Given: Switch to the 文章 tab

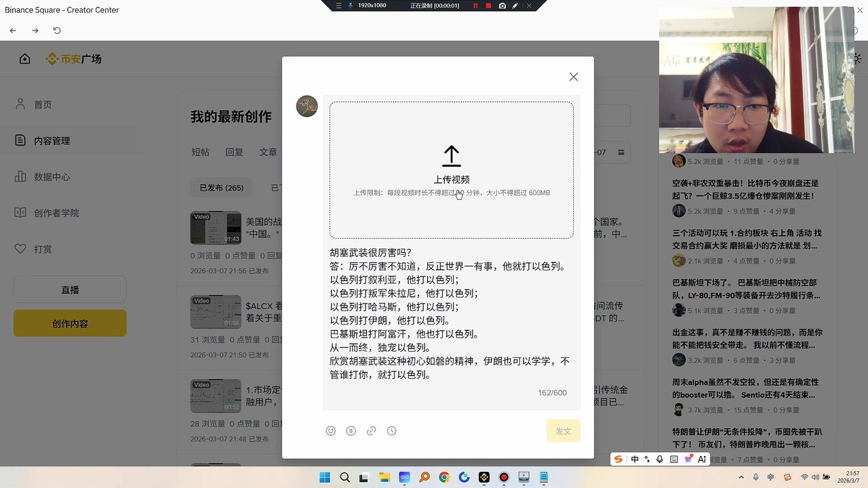Looking at the screenshot, I should (268, 152).
